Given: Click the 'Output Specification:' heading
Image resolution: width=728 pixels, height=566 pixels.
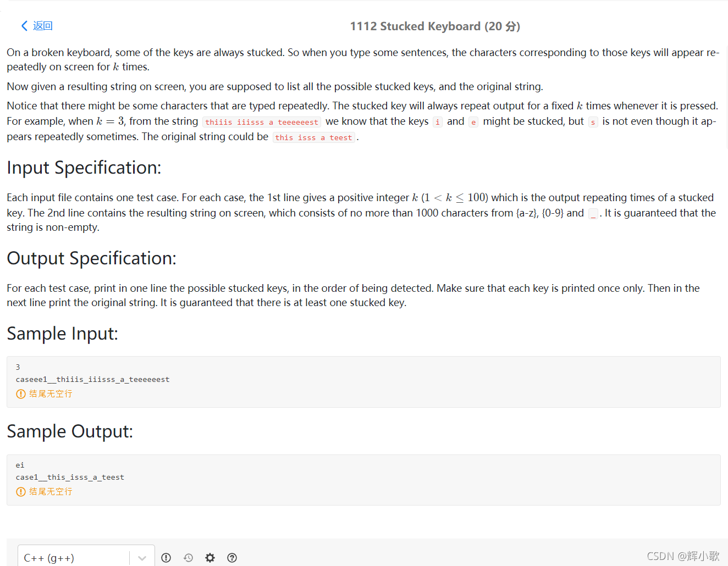Looking at the screenshot, I should click(92, 258).
